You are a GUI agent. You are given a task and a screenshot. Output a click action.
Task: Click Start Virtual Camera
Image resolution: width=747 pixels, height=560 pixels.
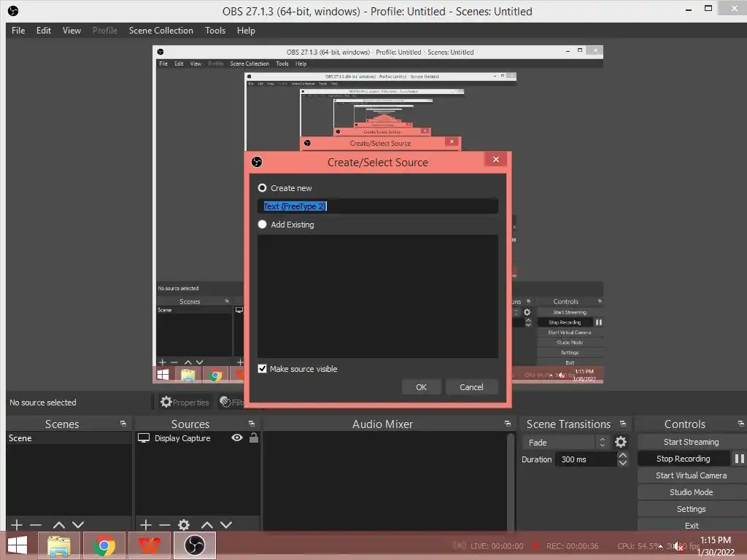[x=691, y=475]
